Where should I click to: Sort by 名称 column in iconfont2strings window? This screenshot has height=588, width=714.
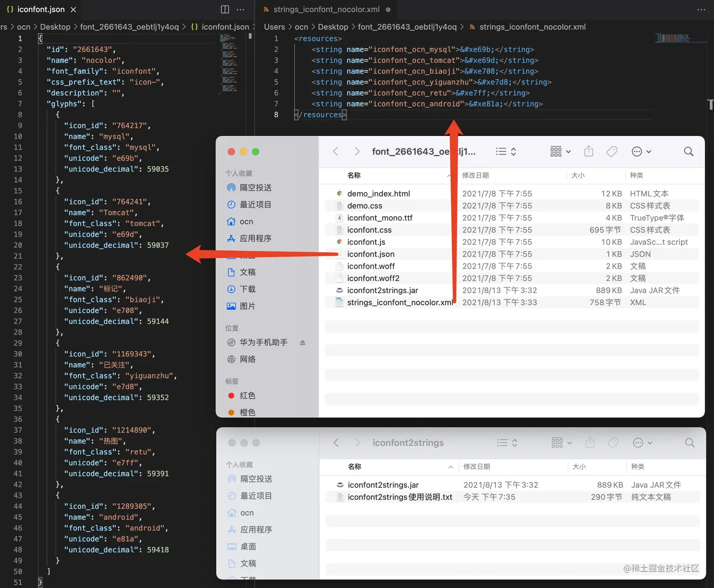[355, 467]
